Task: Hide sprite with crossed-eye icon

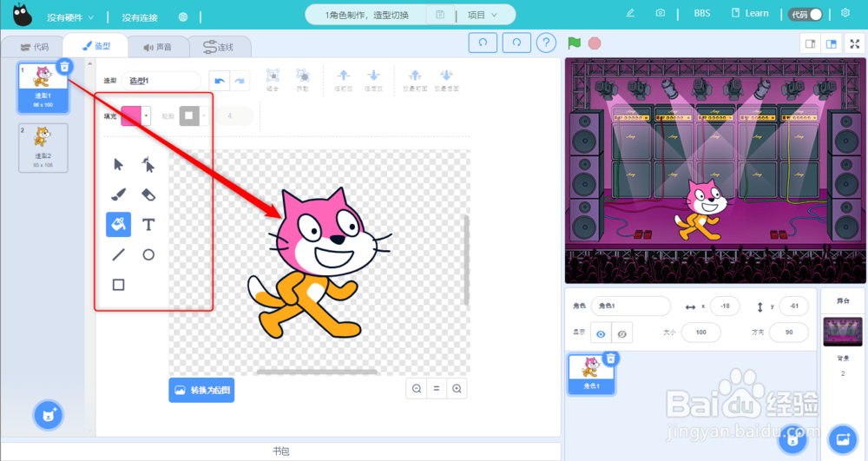Action: point(621,333)
